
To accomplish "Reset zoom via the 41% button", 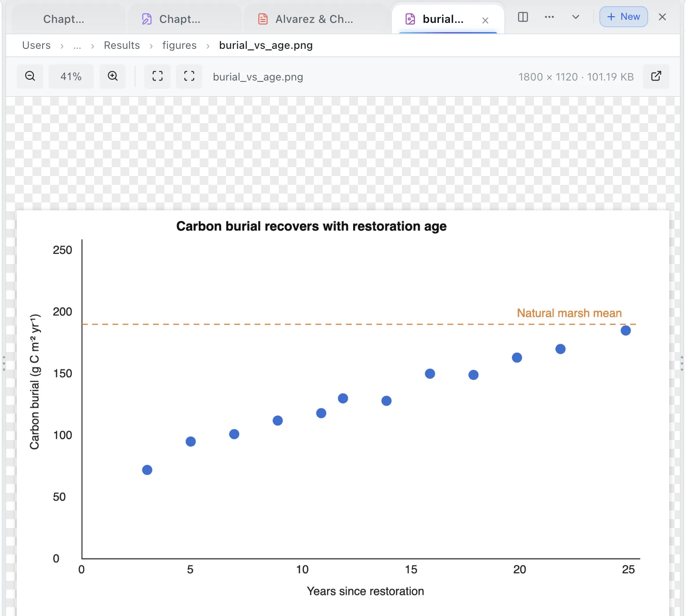I will tap(71, 77).
